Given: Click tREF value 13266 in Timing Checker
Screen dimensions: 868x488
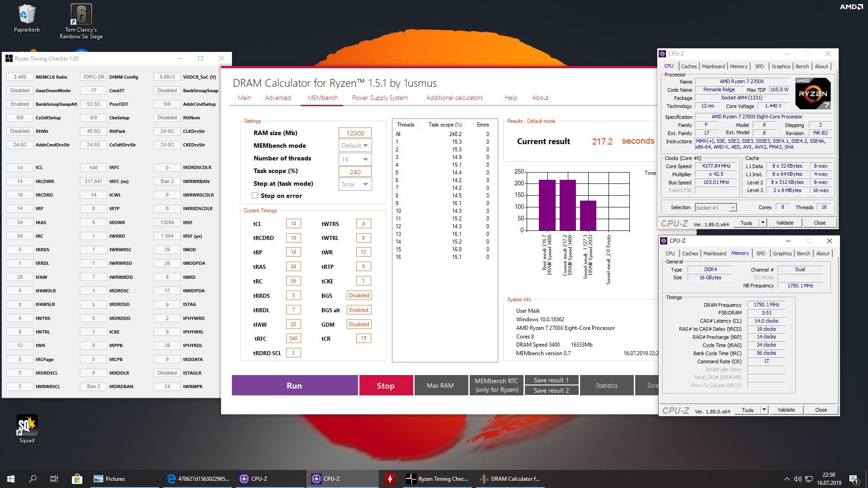Looking at the screenshot, I should [x=167, y=222].
